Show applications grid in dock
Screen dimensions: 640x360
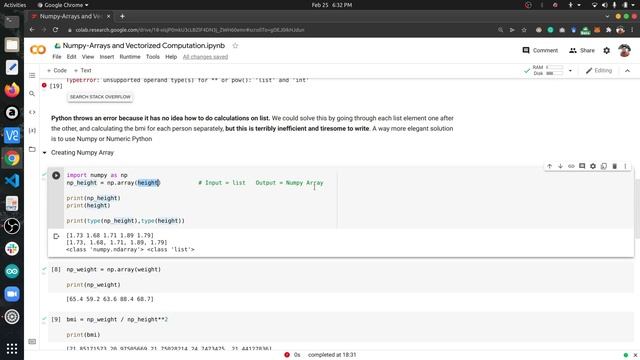(12, 349)
